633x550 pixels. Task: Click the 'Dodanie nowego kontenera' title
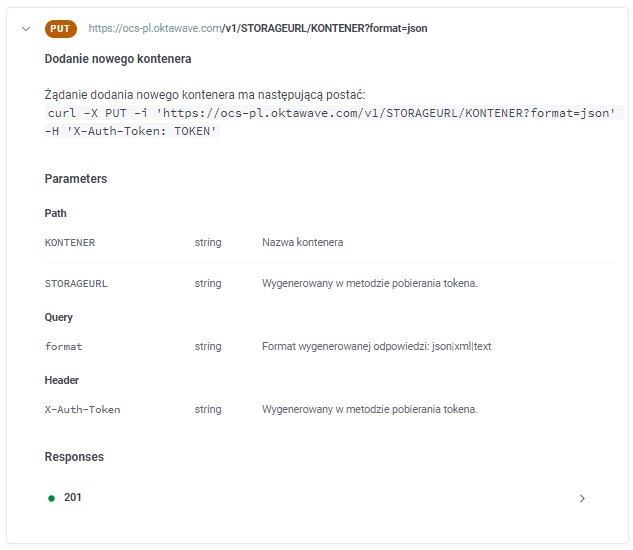(118, 59)
